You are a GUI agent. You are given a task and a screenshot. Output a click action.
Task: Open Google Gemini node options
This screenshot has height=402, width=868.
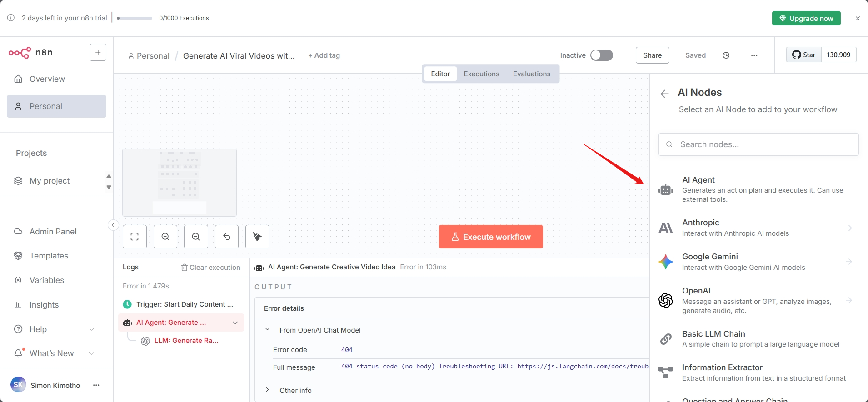click(x=758, y=262)
